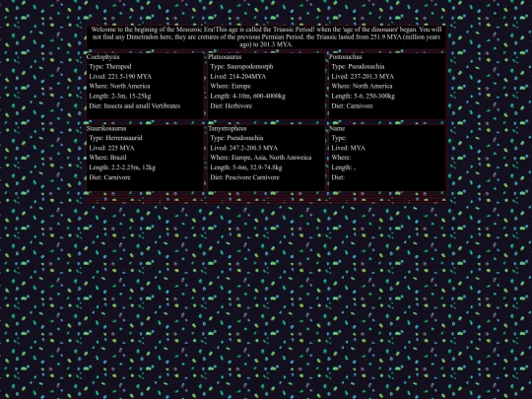Click 'Length: 5-6m, 32.9-74.8kg' text
532x399 pixels.
coord(246,167)
